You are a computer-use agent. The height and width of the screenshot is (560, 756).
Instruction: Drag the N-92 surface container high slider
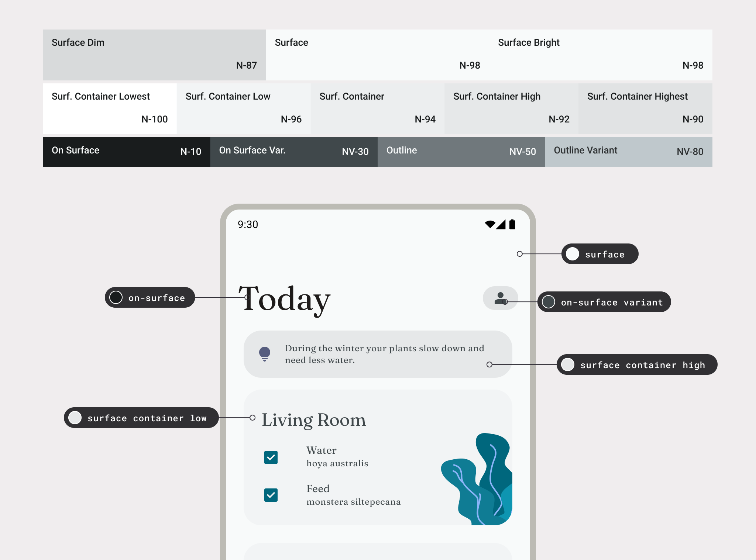coord(511,108)
